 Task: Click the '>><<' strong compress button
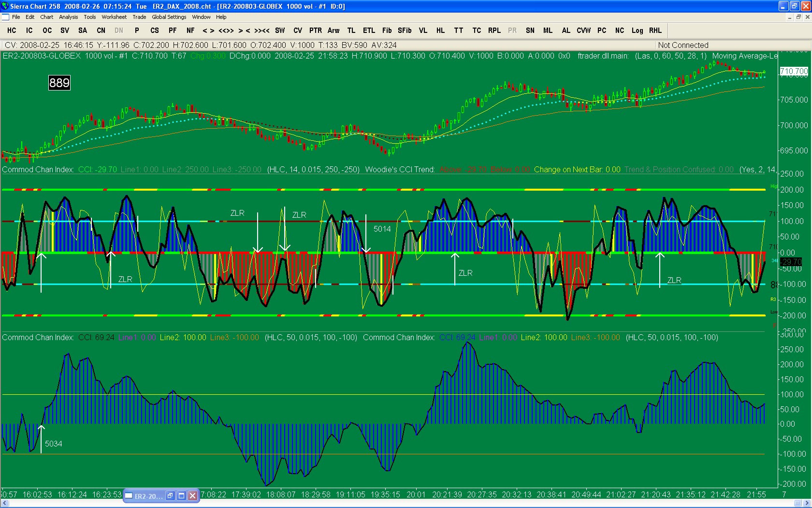262,30
